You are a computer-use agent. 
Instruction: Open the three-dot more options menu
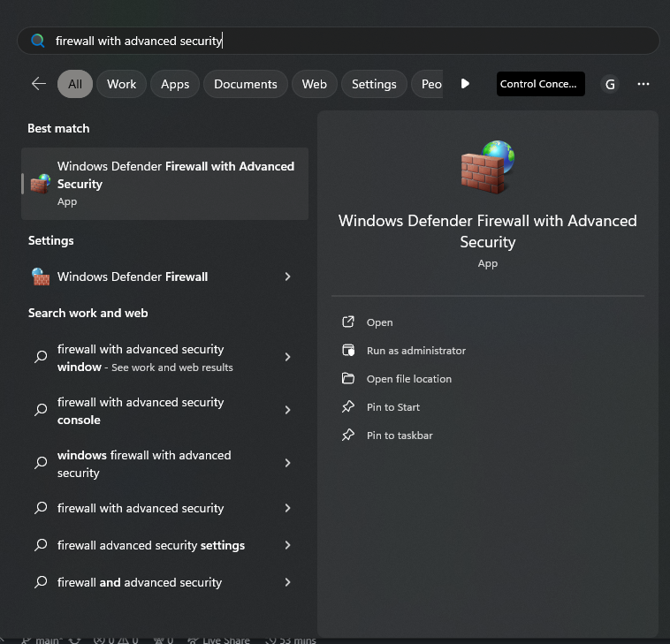[x=643, y=84]
